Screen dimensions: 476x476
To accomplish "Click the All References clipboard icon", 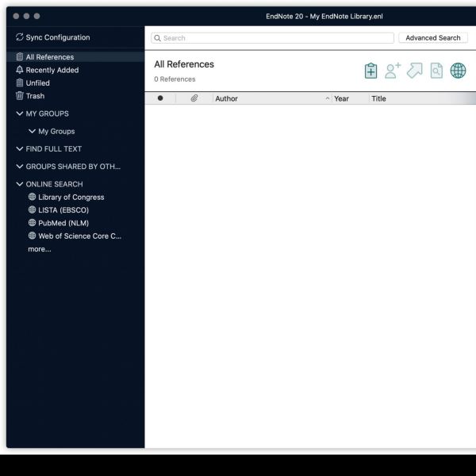I will pos(19,56).
